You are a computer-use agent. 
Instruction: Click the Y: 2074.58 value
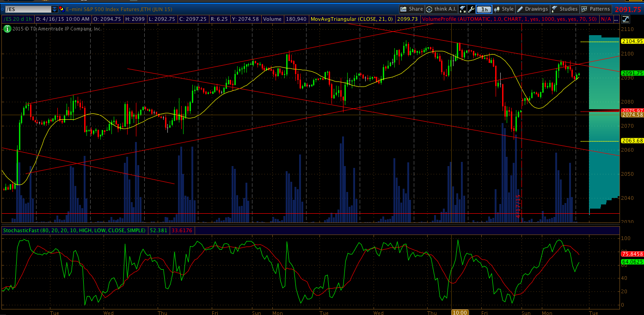click(x=245, y=19)
